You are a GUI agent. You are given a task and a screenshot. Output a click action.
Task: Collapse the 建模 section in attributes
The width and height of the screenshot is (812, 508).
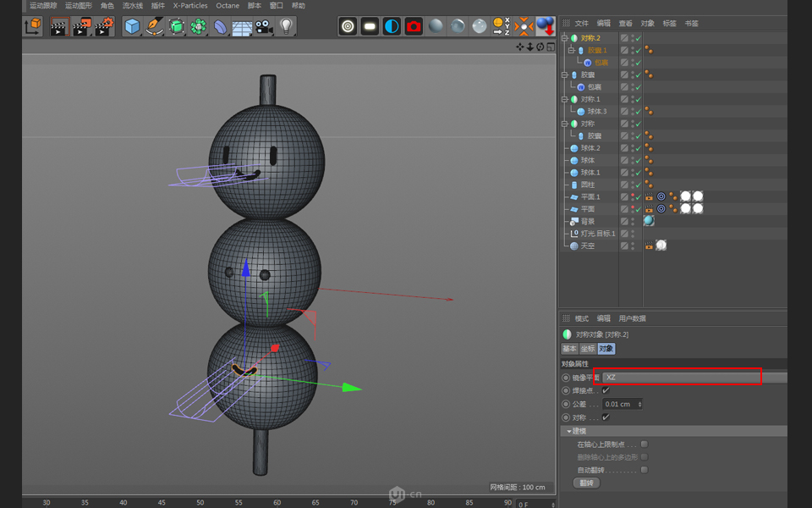[569, 431]
